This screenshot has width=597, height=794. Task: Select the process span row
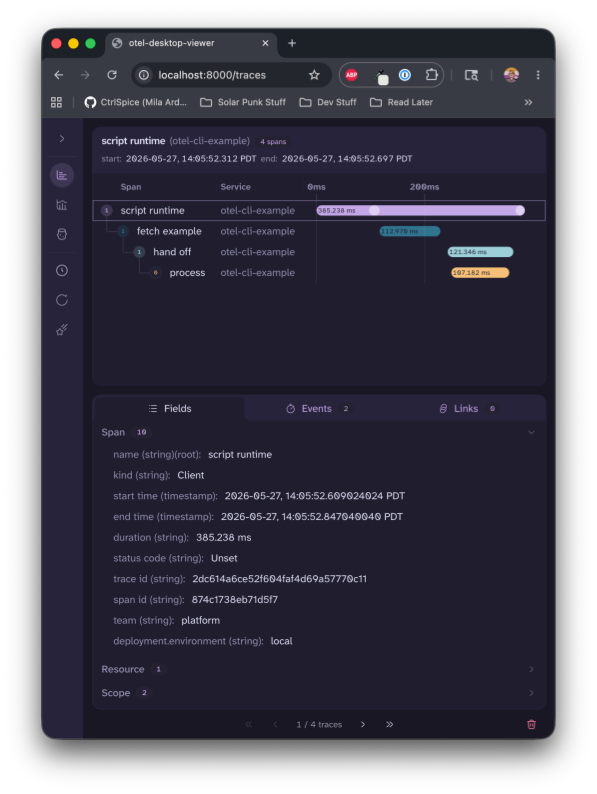[319, 273]
